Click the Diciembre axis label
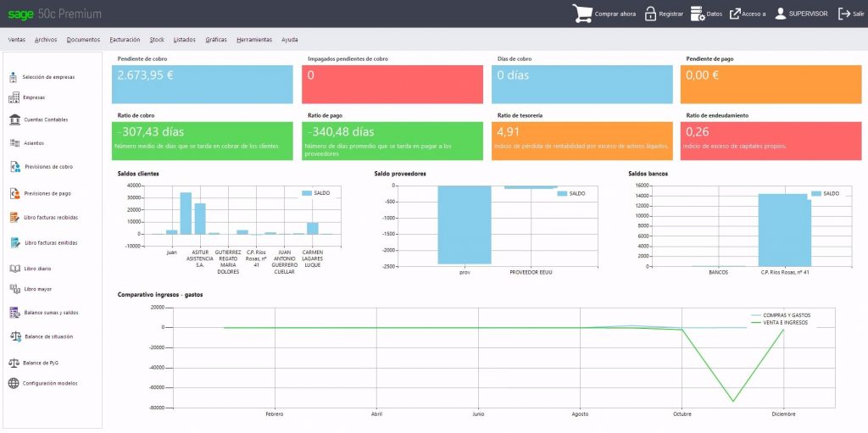This screenshot has height=433, width=868. (784, 414)
